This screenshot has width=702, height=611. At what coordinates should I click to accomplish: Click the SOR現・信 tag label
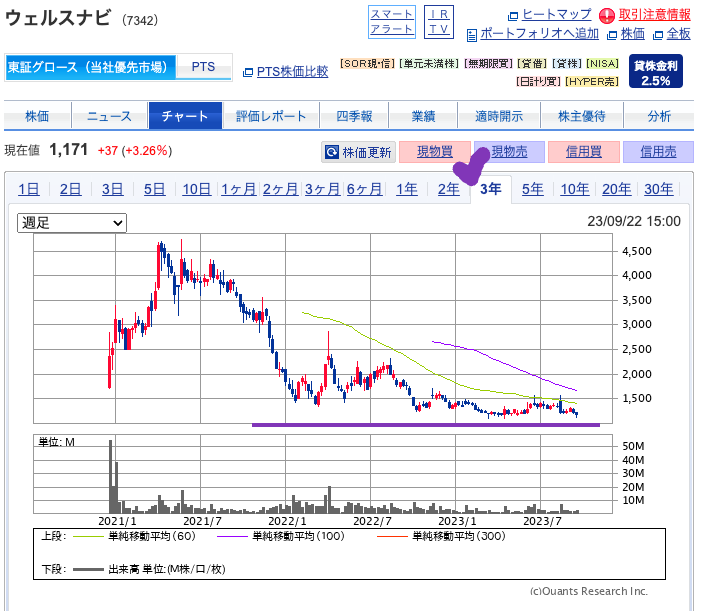point(367,64)
